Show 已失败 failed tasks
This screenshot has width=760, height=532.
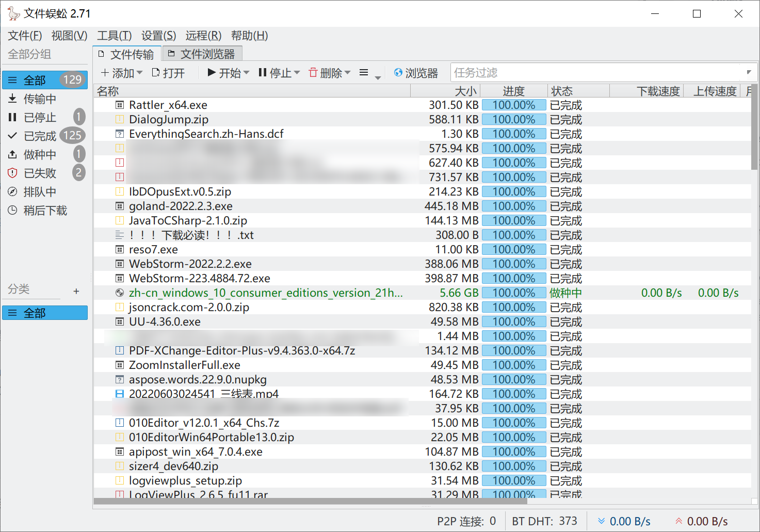point(45,173)
